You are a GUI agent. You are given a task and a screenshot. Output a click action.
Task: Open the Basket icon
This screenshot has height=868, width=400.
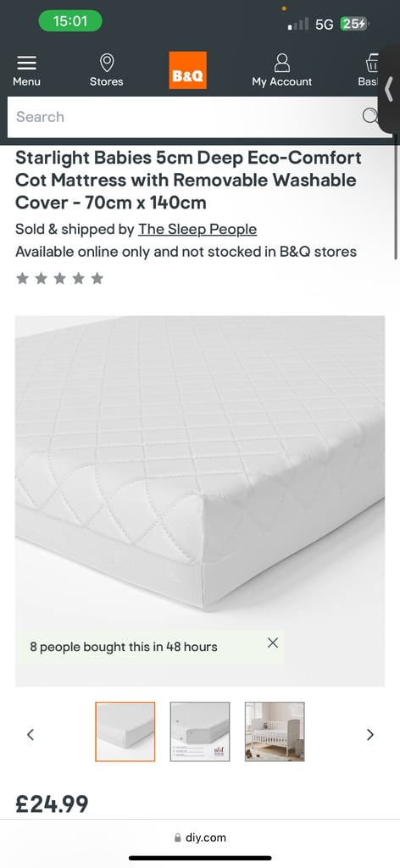pos(372,63)
